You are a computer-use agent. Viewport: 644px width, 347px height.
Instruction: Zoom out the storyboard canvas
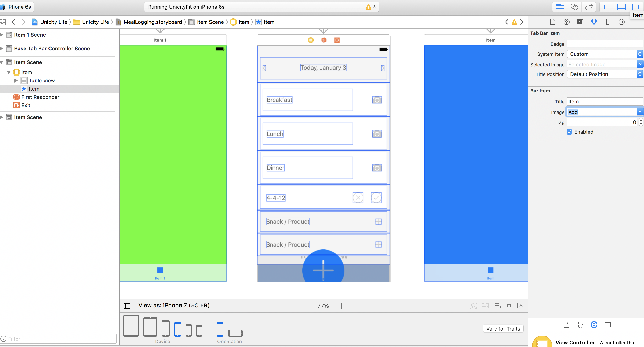[x=305, y=306]
